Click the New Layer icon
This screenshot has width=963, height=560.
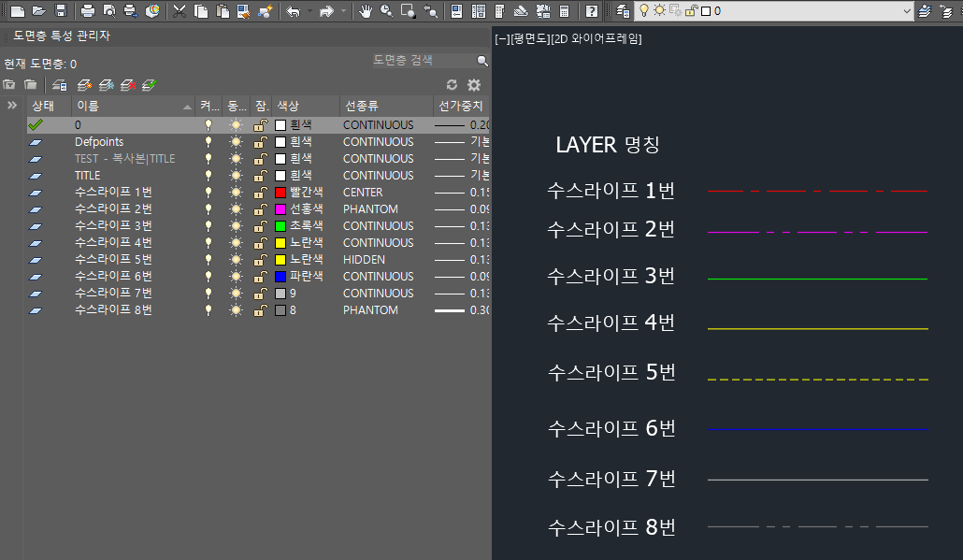tap(85, 85)
